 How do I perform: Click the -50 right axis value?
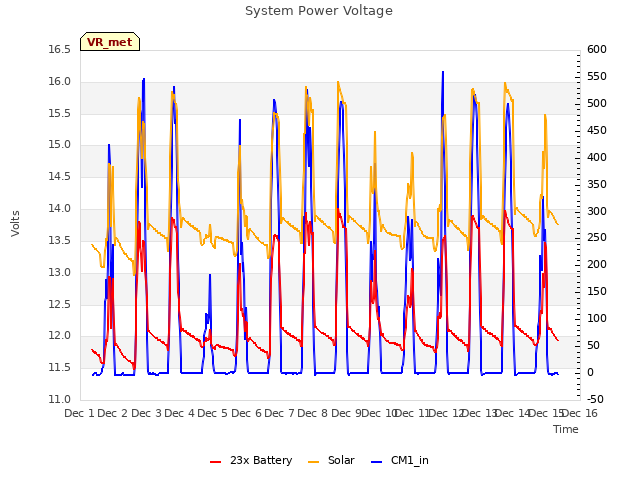tap(595, 400)
